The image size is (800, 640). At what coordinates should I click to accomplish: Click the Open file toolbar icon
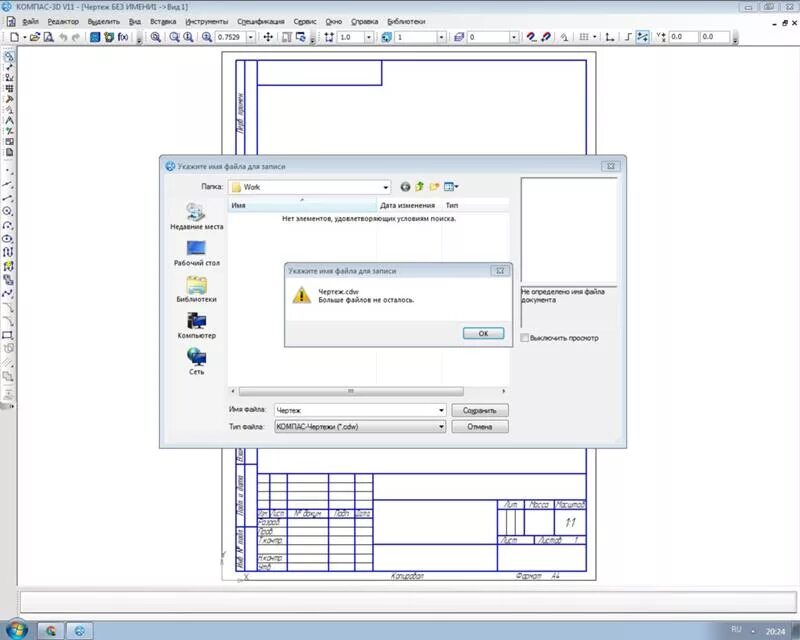(x=35, y=37)
